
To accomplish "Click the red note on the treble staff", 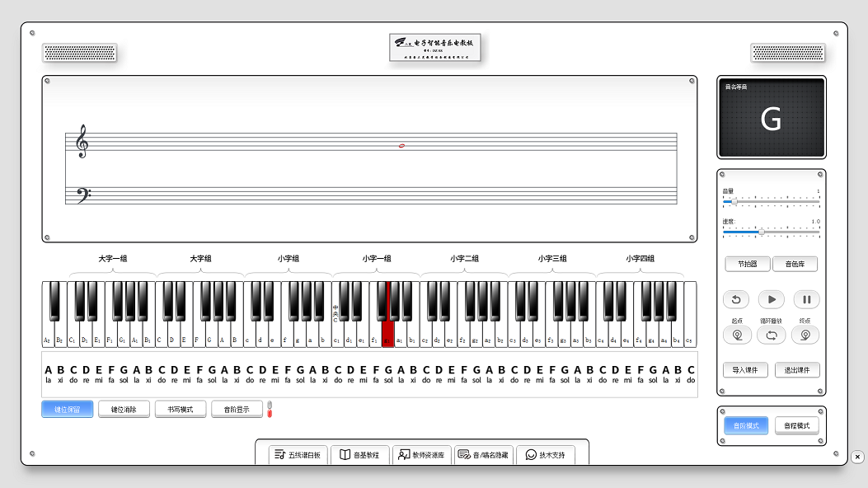I will (402, 146).
